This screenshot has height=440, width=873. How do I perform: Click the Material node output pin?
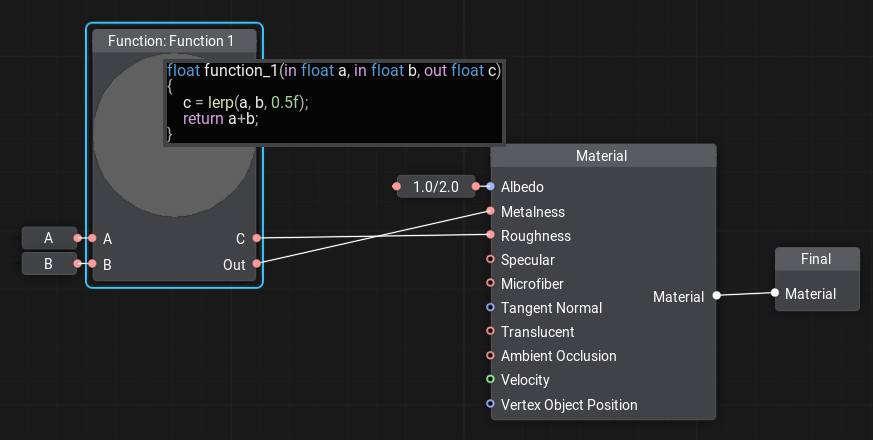point(716,296)
